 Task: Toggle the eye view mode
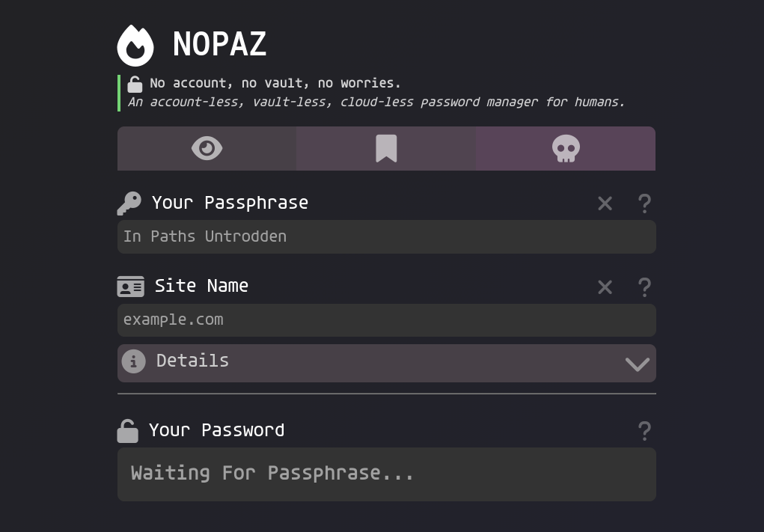tap(207, 148)
